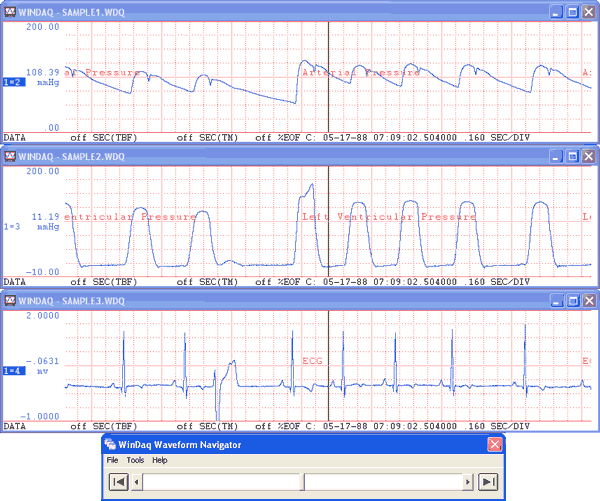Open the Help menu in Waveform Navigator
The height and width of the screenshot is (501, 600).
(x=160, y=460)
